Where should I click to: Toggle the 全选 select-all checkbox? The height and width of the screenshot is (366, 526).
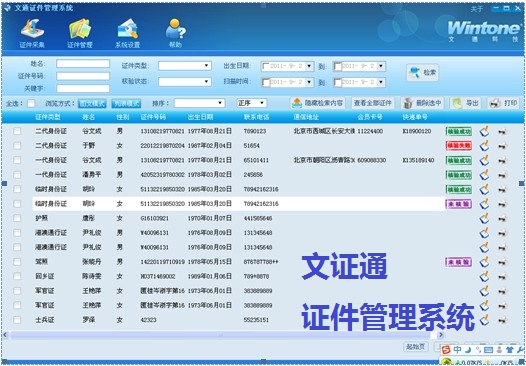tap(31, 103)
